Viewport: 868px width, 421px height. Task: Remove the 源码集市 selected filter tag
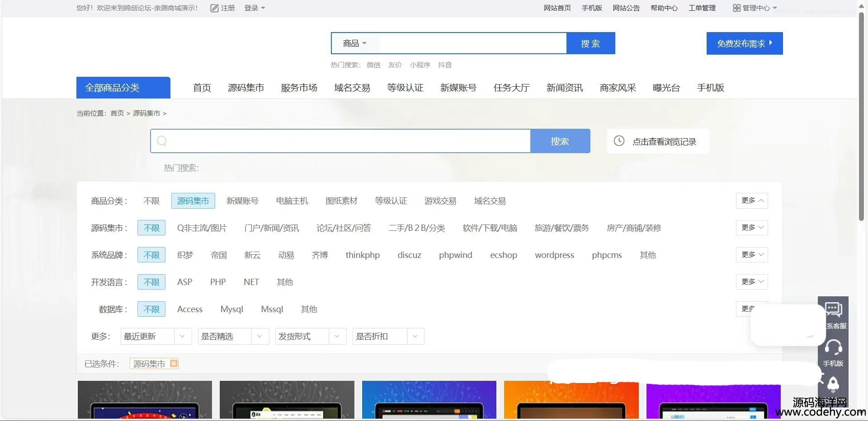(x=174, y=364)
